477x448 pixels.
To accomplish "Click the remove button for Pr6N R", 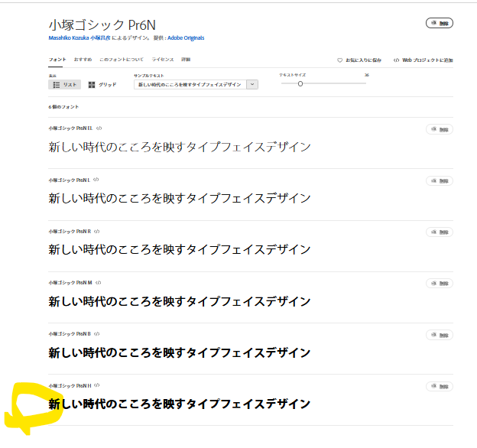I will (x=440, y=232).
